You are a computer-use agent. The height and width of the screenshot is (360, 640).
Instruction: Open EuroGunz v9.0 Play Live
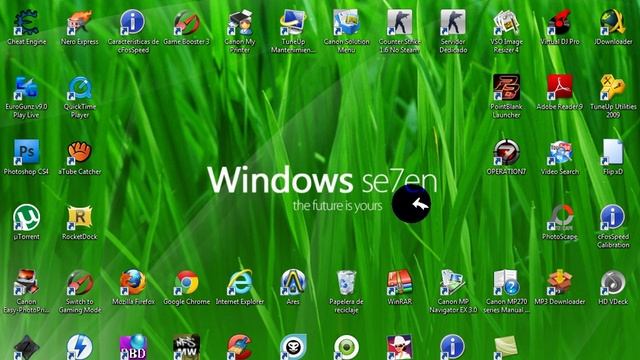(x=27, y=88)
